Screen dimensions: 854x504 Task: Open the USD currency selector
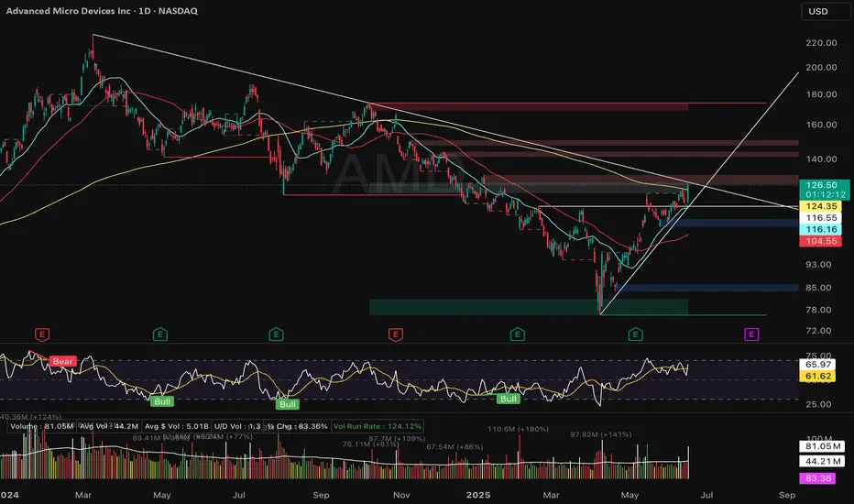825,11
